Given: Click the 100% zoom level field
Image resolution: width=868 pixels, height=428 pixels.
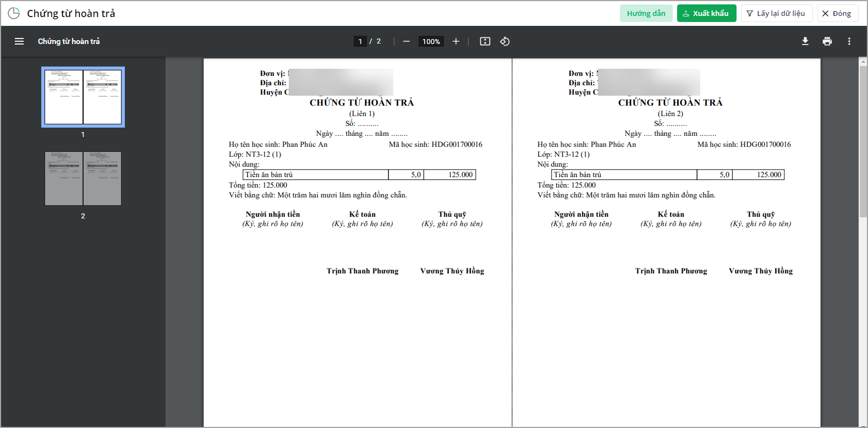Looking at the screenshot, I should point(431,41).
